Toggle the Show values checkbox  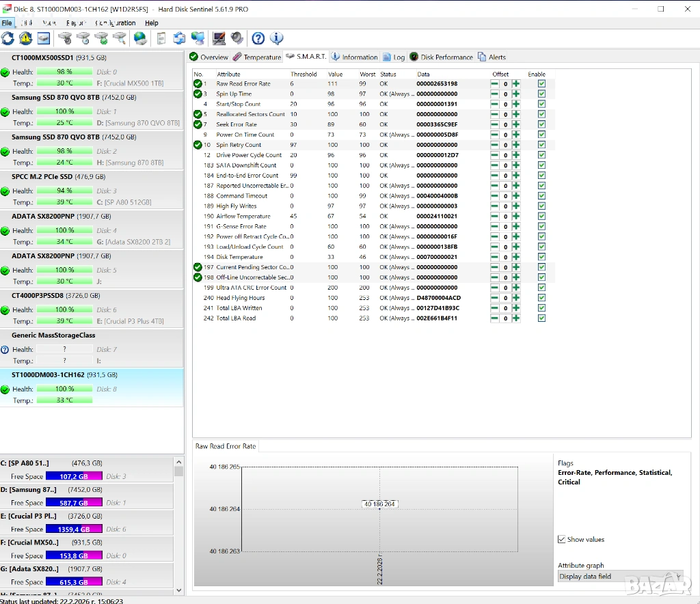point(562,540)
